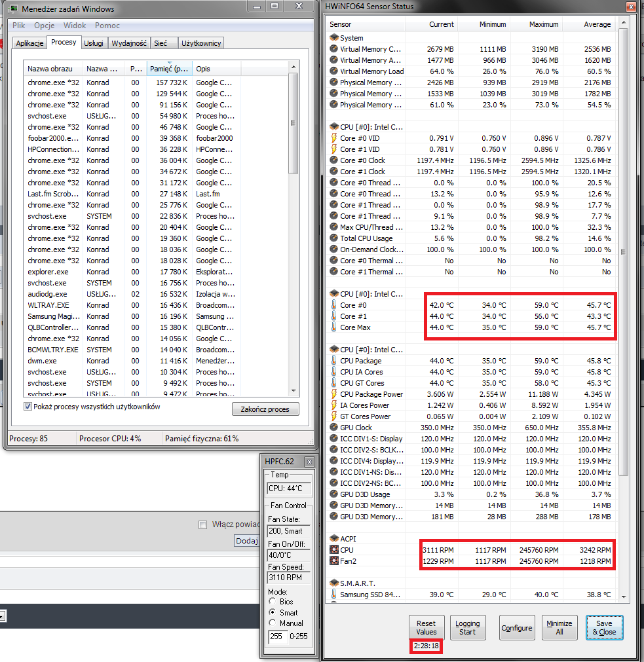644x662 pixels.
Task: Open the Pomoc menu
Action: 107,26
